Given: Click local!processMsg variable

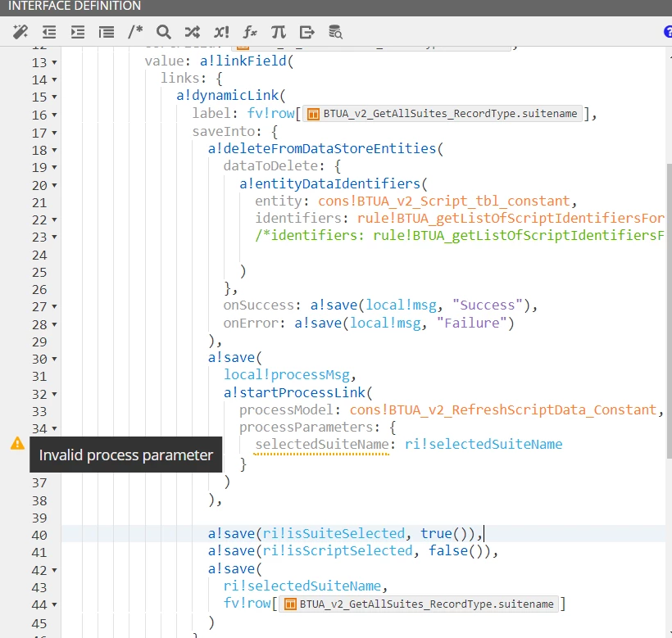Looking at the screenshot, I should click(287, 375).
